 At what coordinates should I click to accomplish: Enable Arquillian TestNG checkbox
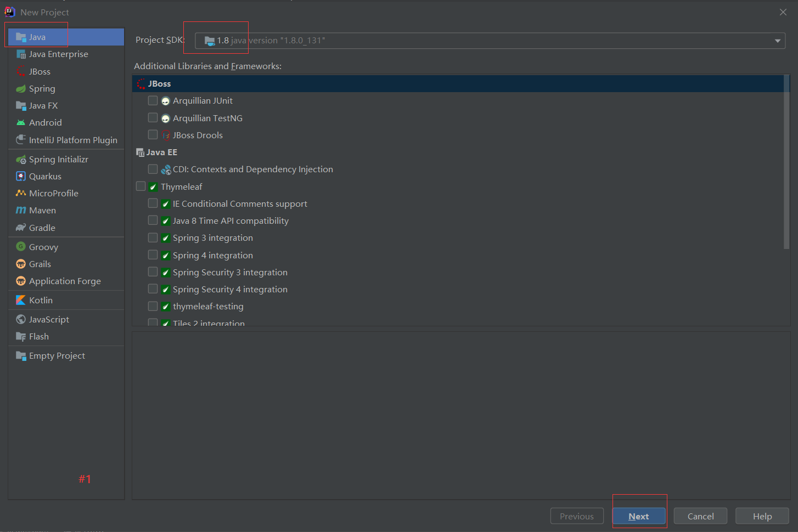(153, 117)
